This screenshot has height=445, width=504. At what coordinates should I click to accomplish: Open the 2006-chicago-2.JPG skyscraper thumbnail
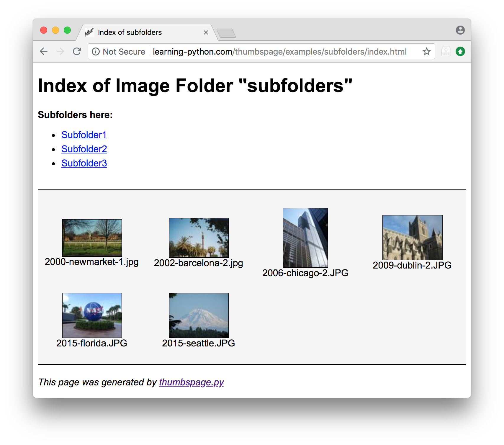(x=305, y=238)
